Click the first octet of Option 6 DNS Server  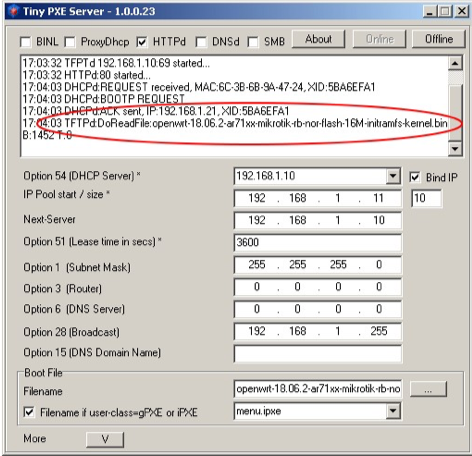point(257,309)
